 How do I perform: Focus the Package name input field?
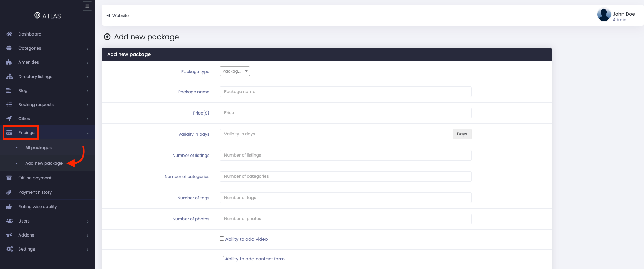tap(345, 92)
